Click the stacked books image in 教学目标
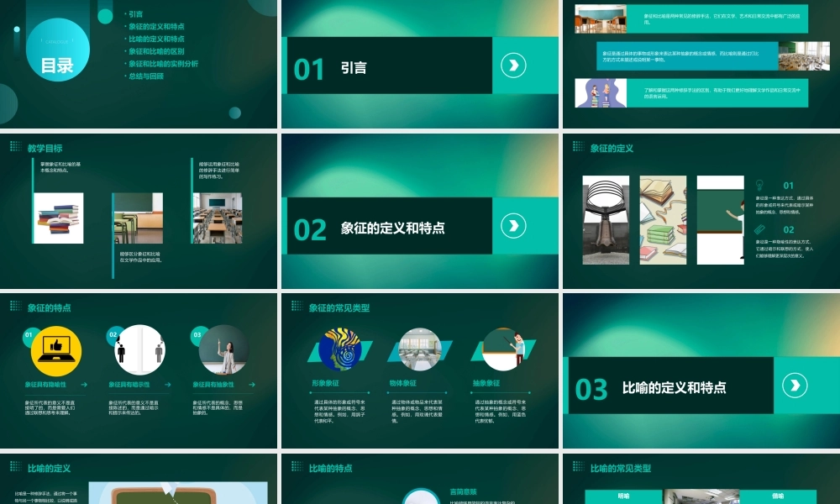 59,218
